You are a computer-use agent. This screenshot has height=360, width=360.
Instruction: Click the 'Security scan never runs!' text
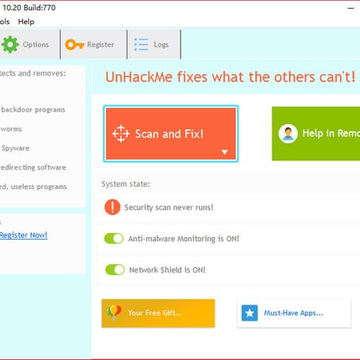point(169,207)
